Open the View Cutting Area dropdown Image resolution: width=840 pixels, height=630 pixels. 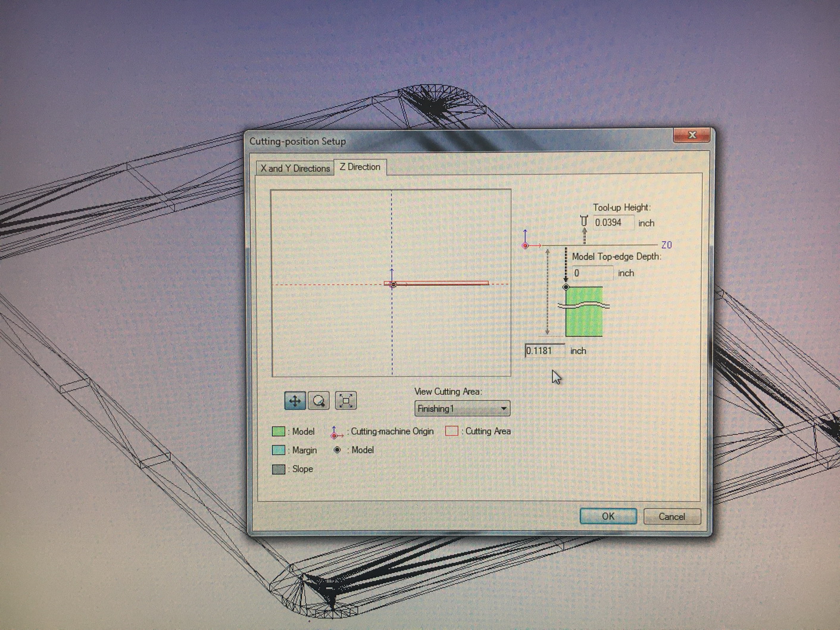462,408
